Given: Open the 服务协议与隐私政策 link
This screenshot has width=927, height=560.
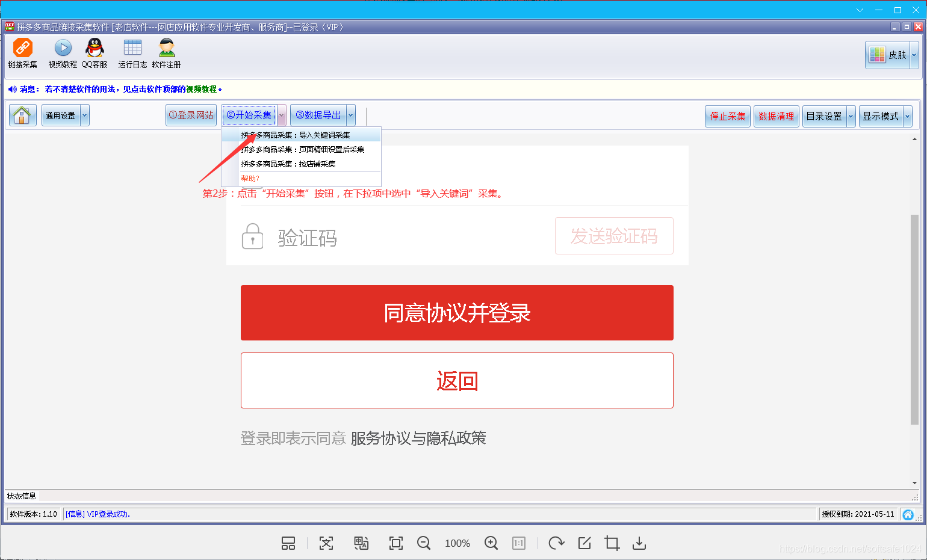Looking at the screenshot, I should [418, 438].
